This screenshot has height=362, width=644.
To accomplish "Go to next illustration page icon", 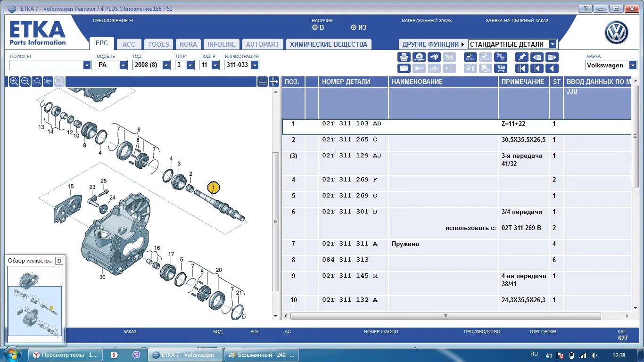I will pos(552,57).
